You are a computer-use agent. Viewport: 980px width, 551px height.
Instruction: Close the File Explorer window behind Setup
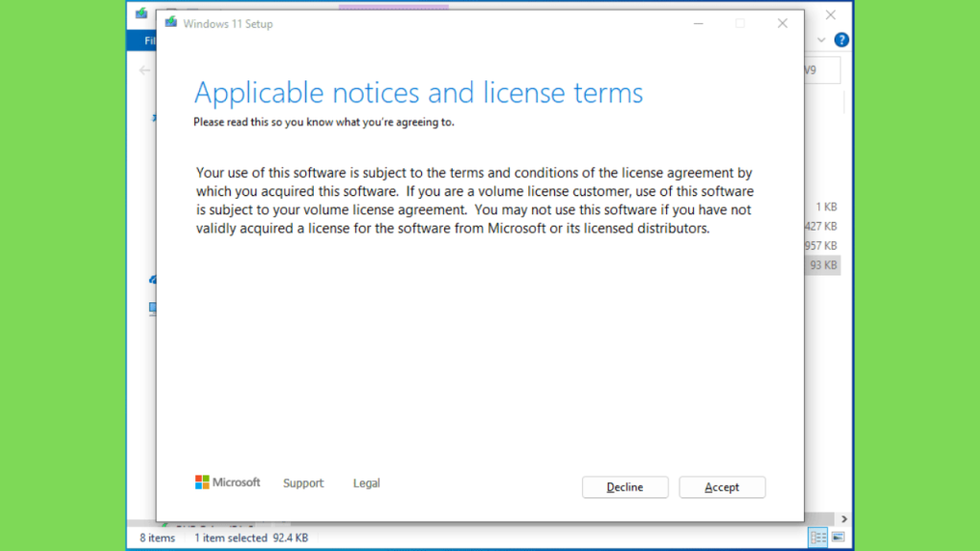(831, 15)
